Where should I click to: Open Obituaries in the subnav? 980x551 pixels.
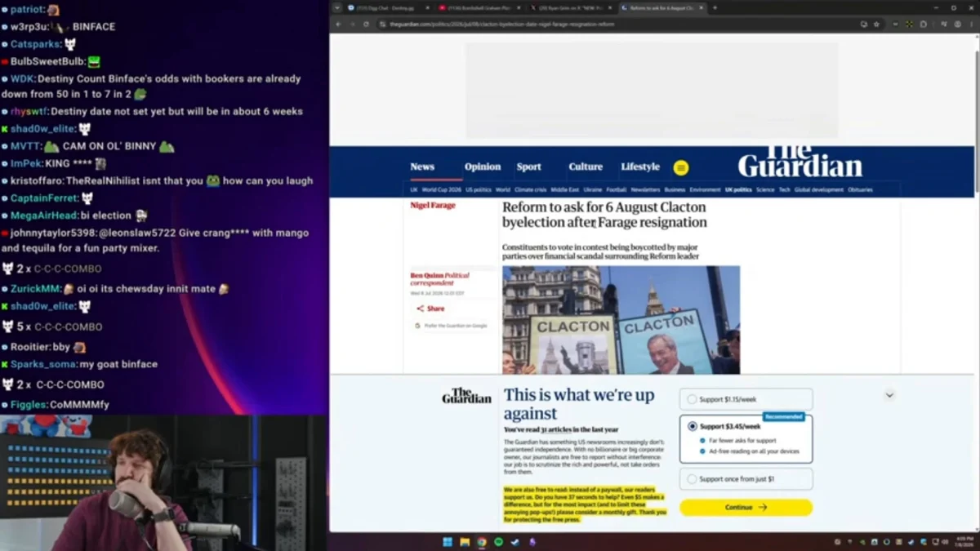tap(860, 189)
